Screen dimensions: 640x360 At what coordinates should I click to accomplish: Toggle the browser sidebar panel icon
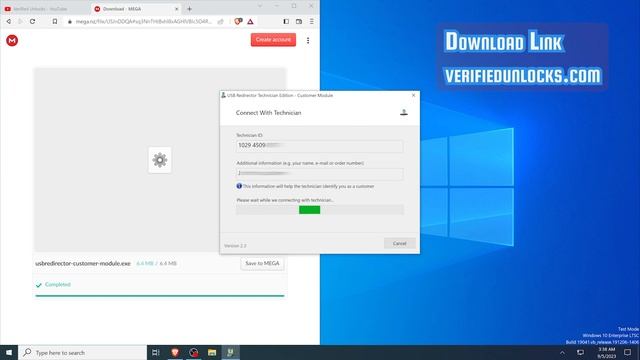pos(286,21)
